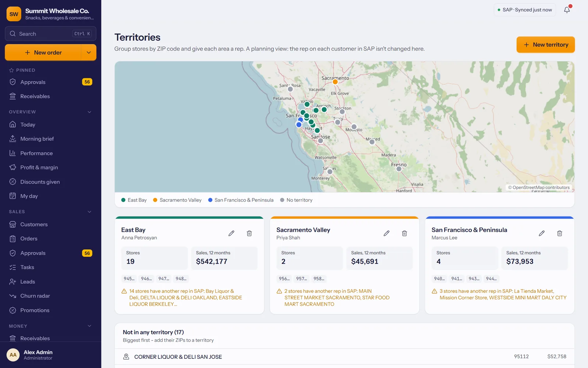Go to Today overview
This screenshot has width=588, height=368.
[x=51, y=125]
